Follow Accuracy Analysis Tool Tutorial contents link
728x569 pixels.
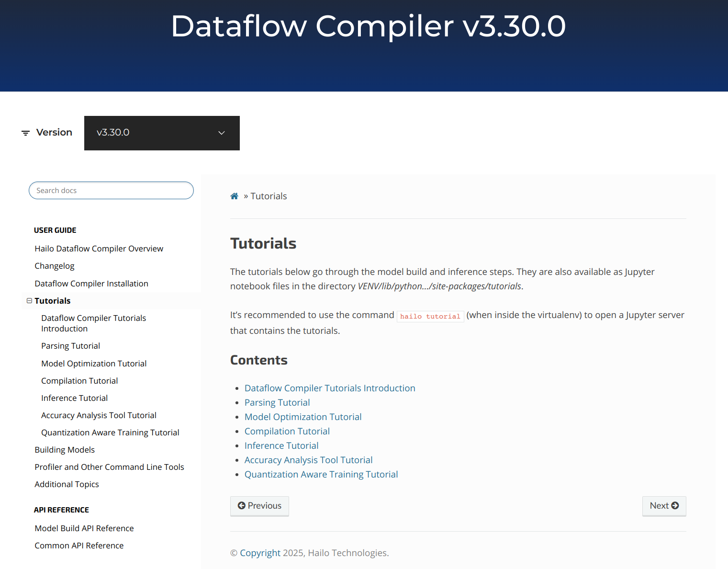308,460
